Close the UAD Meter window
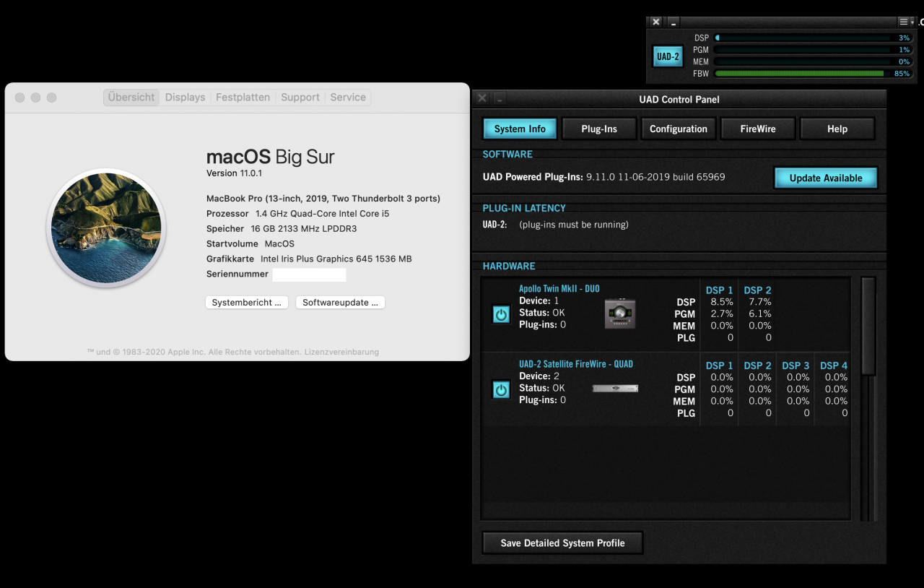924x588 pixels. 655,22
